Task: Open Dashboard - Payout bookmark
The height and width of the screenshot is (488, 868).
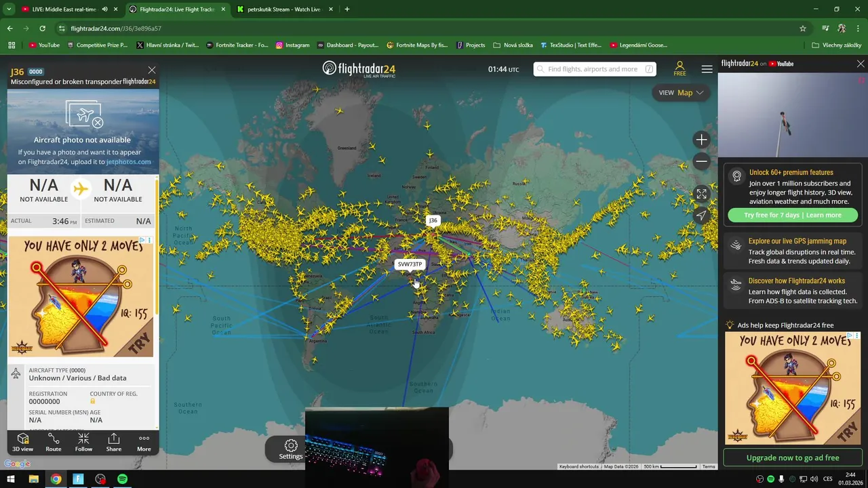Action: [x=347, y=45]
